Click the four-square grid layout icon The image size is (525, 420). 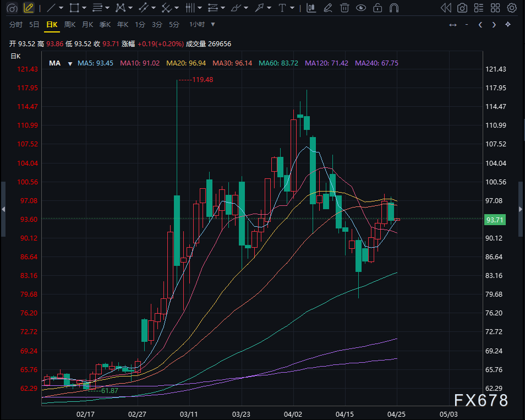click(496, 8)
